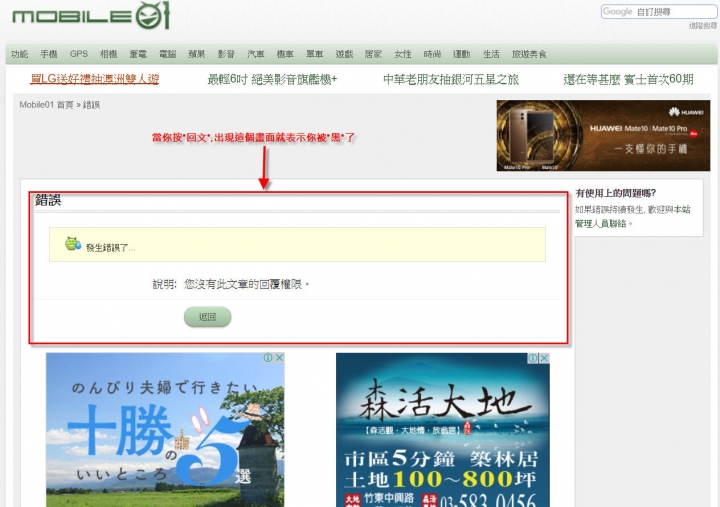
Task: Choose 電腦 from the navigation bar
Action: 168,54
